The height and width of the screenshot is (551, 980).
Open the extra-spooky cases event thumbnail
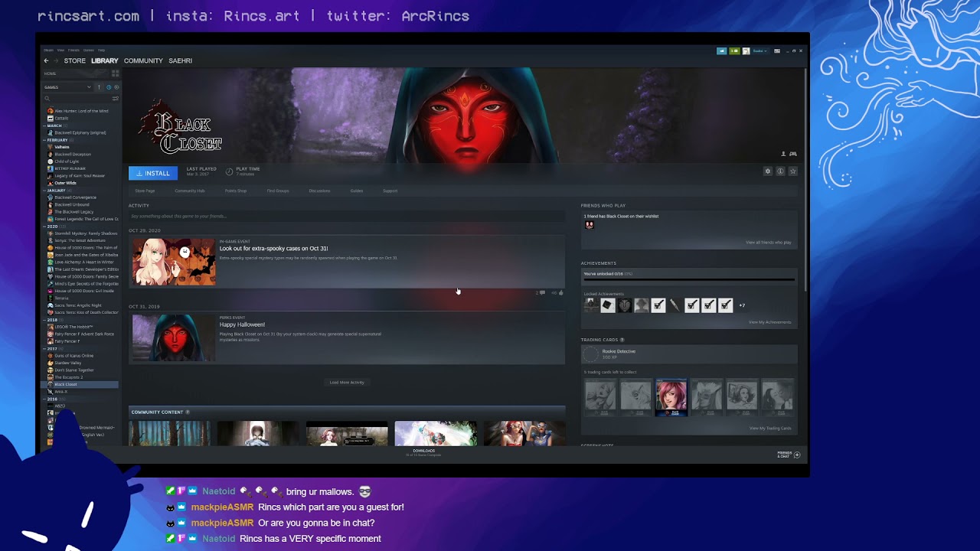[x=174, y=261]
